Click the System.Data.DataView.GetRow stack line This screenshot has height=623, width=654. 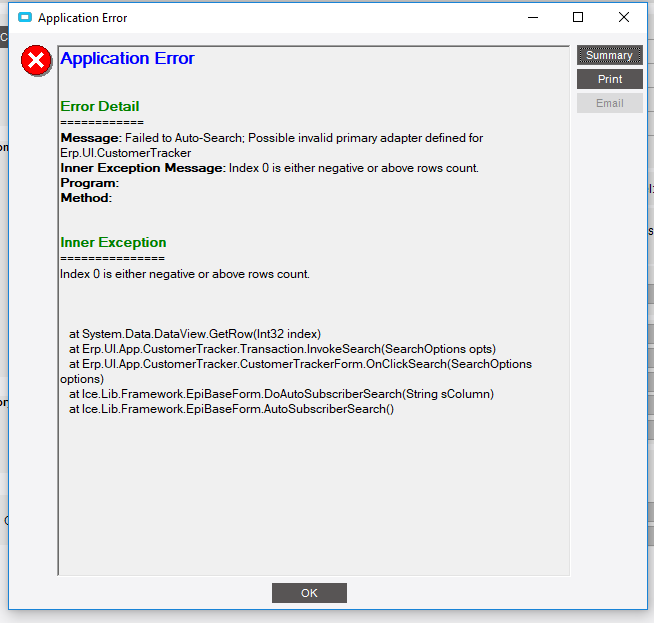click(x=195, y=334)
